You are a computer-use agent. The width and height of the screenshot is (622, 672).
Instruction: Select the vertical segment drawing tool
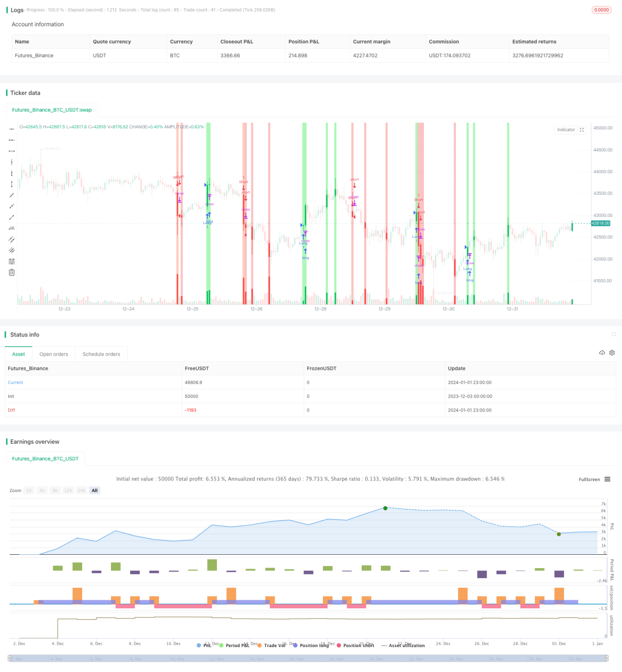click(x=11, y=184)
